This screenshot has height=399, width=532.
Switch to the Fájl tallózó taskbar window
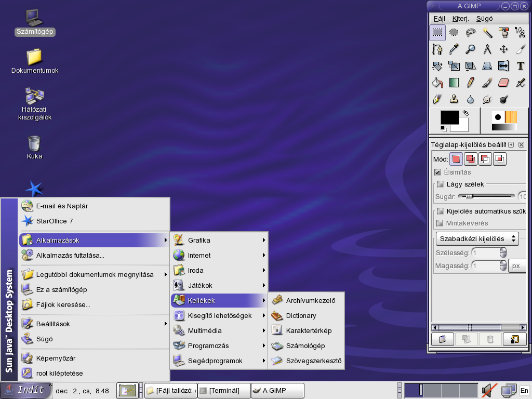(171, 391)
